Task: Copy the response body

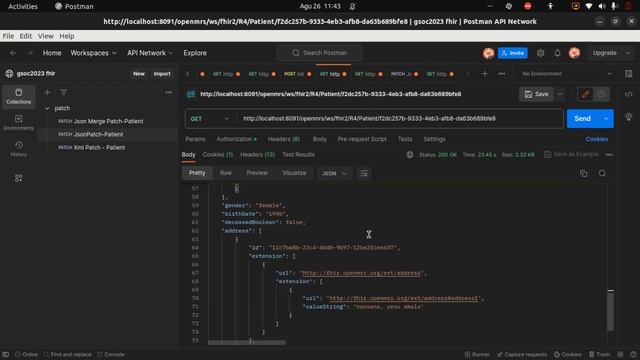Action: click(x=584, y=173)
